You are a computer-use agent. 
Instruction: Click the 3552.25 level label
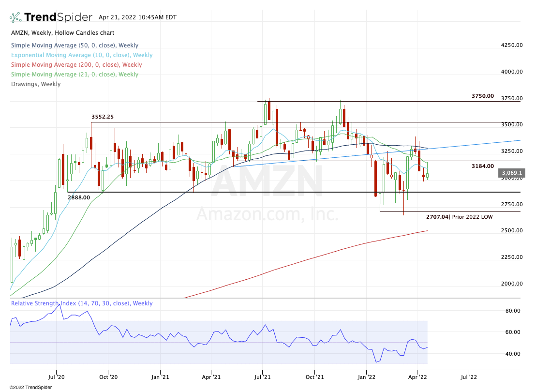103,117
